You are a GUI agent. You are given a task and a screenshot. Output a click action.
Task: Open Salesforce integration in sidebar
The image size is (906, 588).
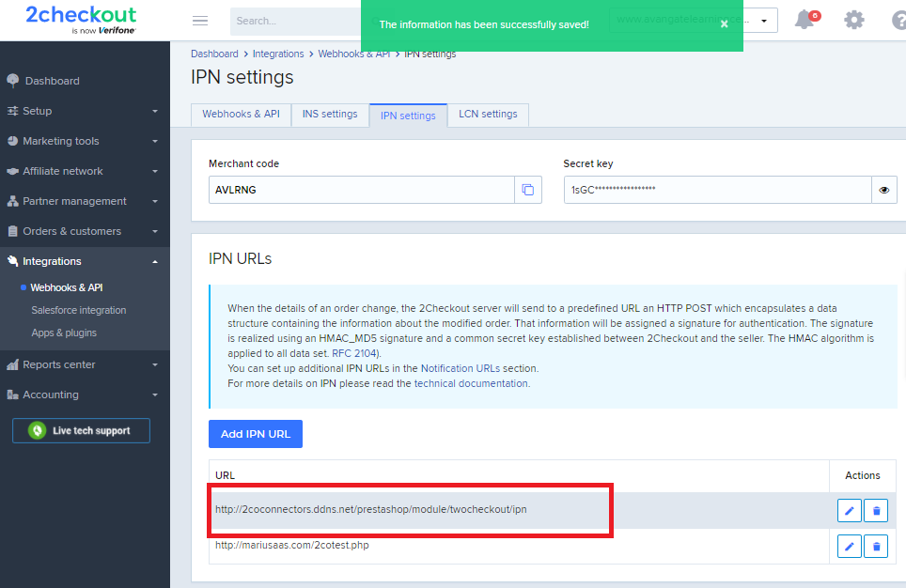point(79,310)
